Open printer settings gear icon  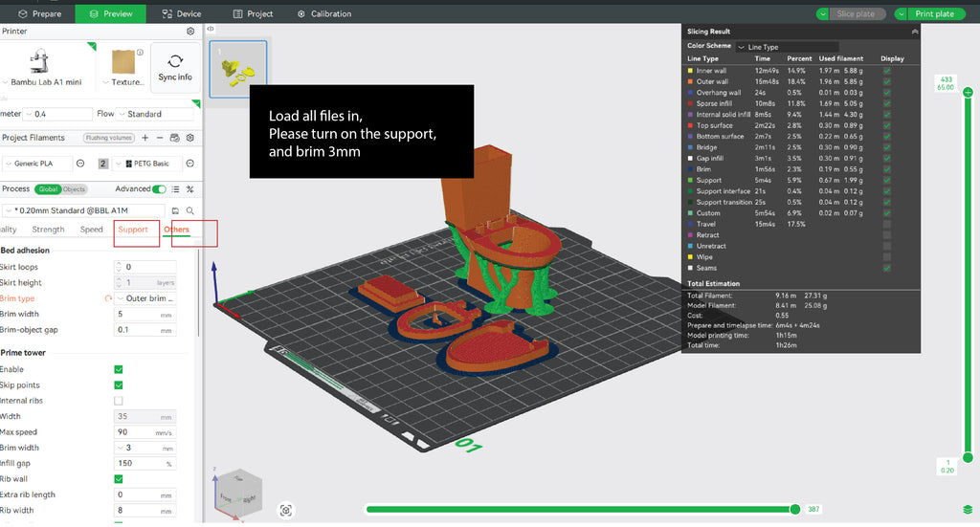pos(190,32)
